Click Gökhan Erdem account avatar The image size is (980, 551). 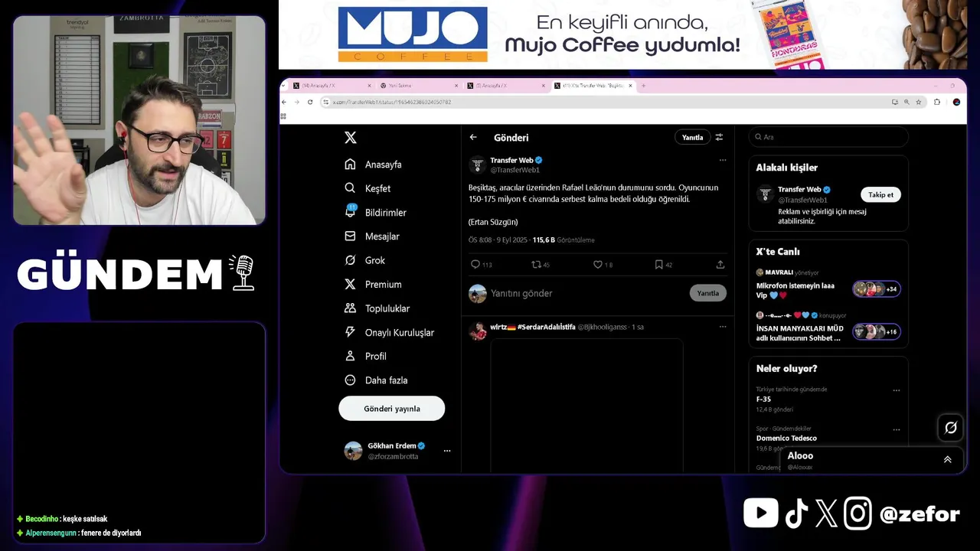click(x=353, y=451)
